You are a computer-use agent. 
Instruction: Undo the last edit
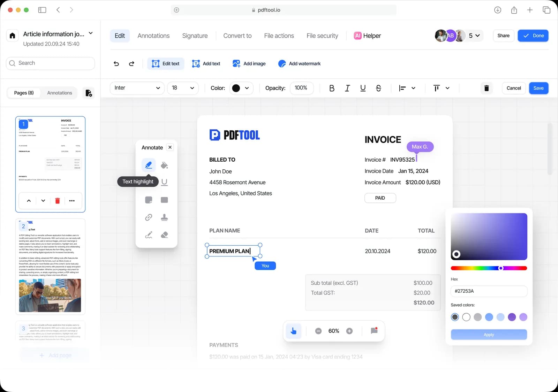(116, 64)
